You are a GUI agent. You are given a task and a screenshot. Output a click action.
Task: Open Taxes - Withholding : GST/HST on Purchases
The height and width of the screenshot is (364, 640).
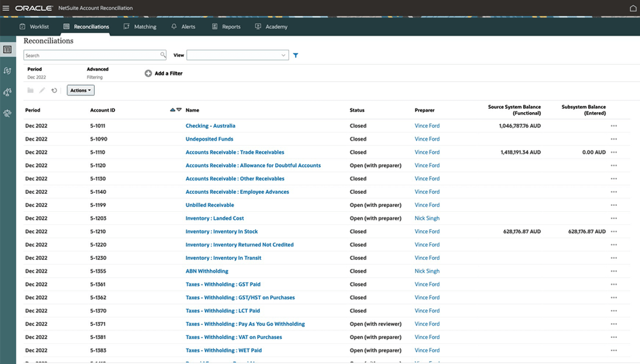[x=240, y=298]
